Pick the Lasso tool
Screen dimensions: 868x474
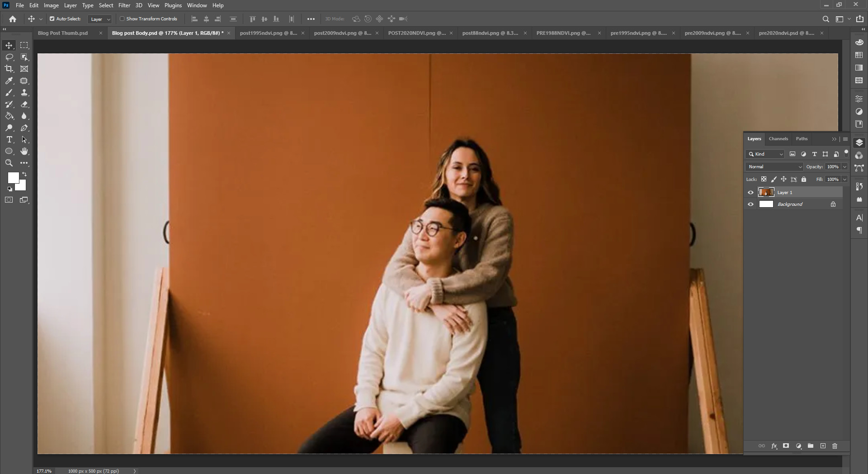coord(9,57)
